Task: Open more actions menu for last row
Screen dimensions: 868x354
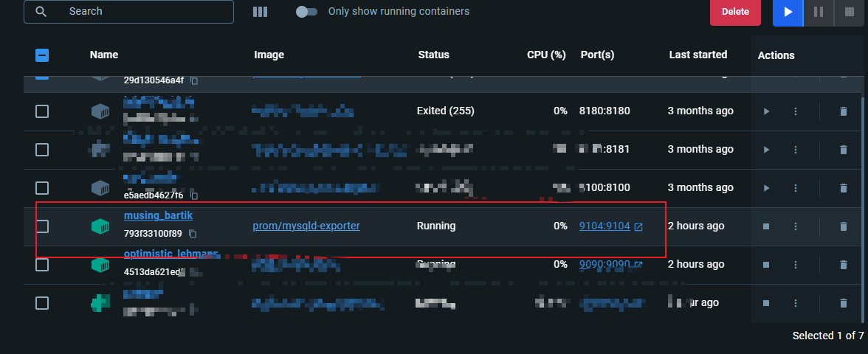Action: (796, 303)
